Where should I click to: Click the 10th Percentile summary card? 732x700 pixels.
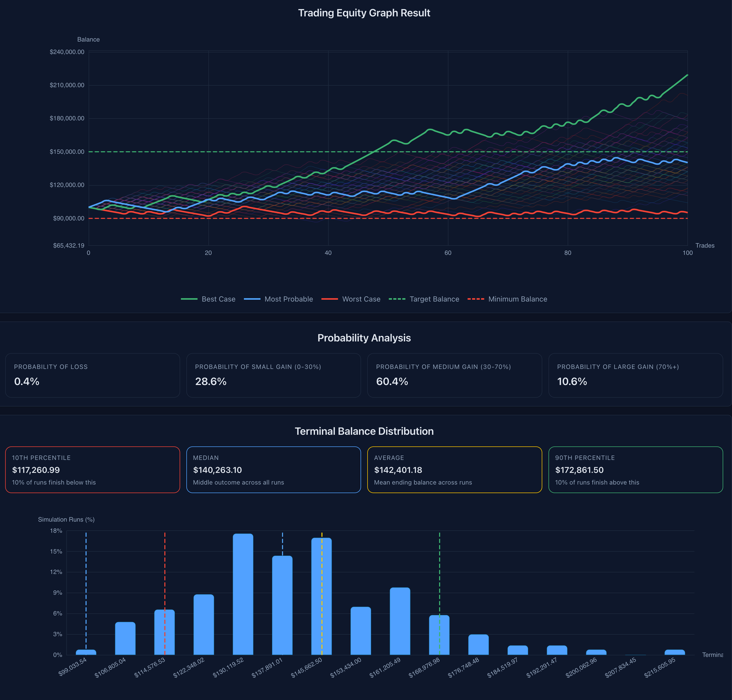[x=92, y=470]
